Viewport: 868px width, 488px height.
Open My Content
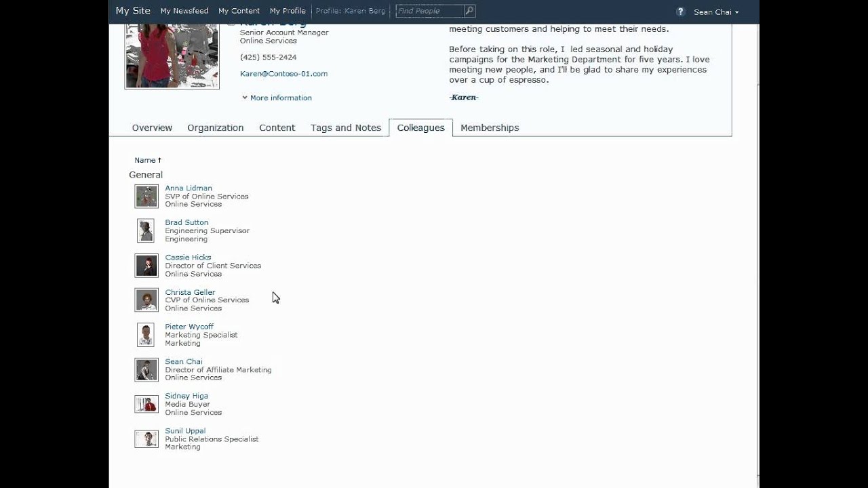[239, 11]
